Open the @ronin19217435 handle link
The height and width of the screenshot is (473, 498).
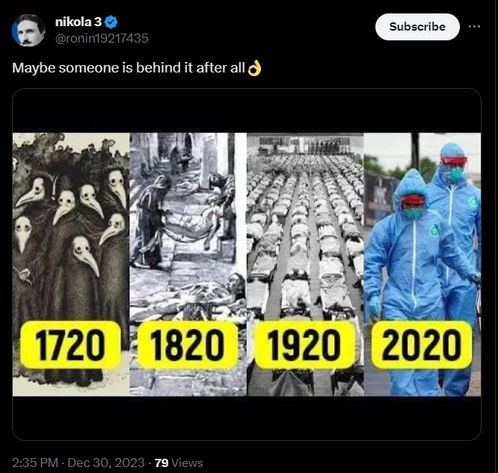[x=101, y=38]
